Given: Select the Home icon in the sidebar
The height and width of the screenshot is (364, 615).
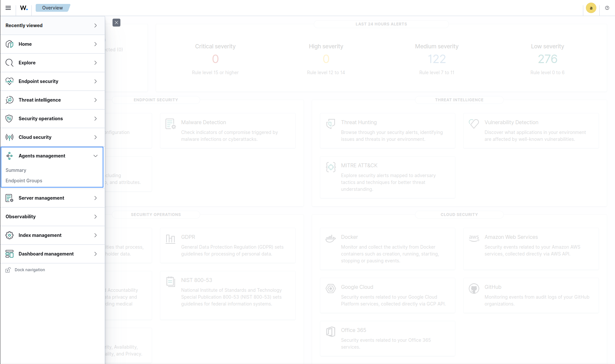Looking at the screenshot, I should (x=9, y=44).
